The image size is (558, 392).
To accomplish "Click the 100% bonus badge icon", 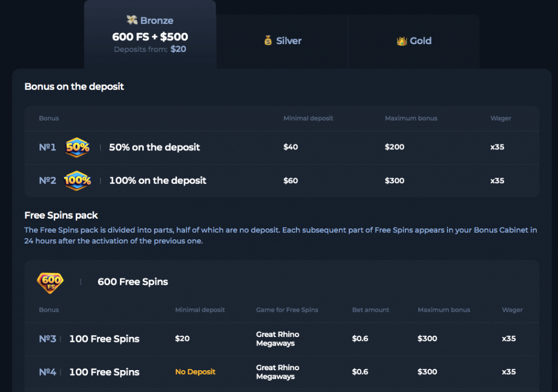I will (x=77, y=180).
